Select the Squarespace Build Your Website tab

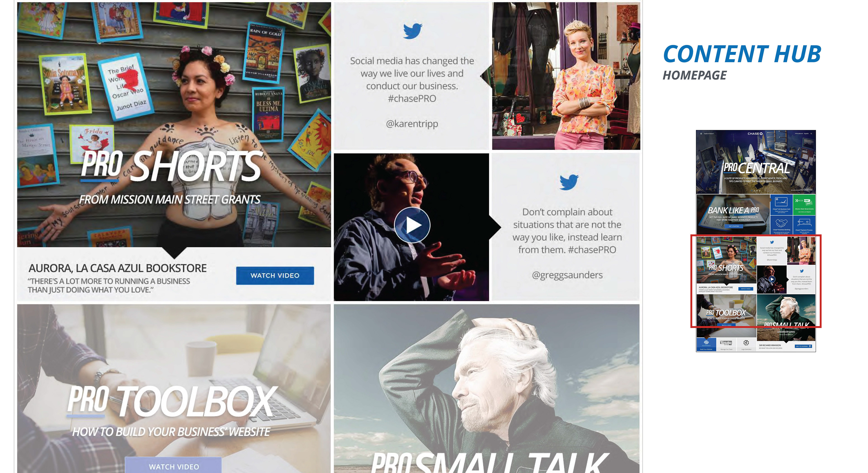[x=706, y=344]
